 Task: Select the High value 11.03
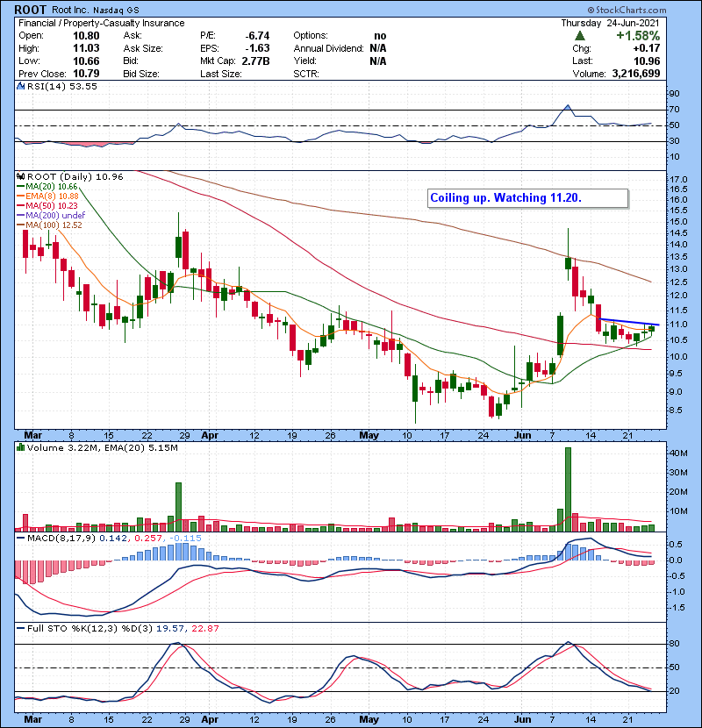pos(86,48)
